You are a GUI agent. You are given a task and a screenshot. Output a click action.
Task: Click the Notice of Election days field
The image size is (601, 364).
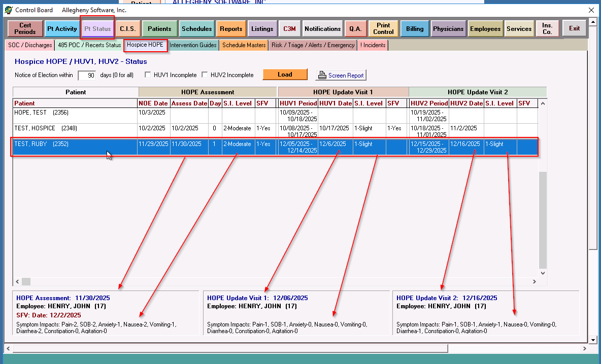(87, 75)
